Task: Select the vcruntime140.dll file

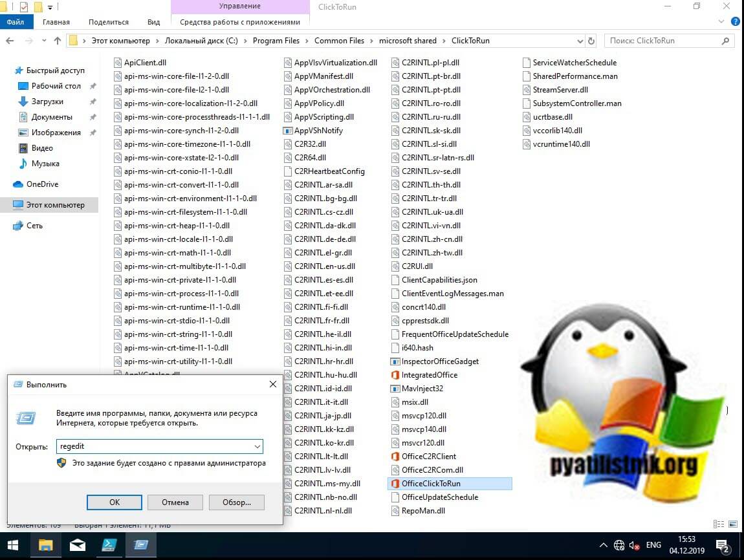Action: pos(556,144)
